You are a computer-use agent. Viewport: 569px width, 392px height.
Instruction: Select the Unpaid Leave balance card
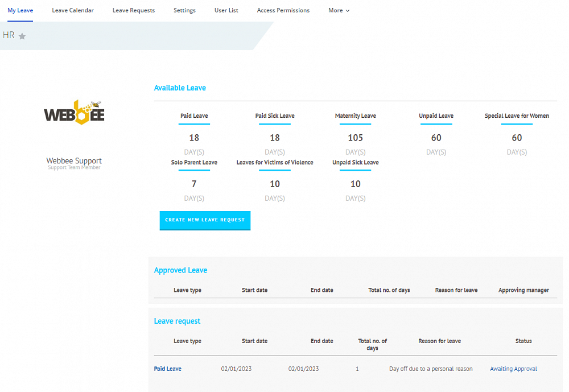pyautogui.click(x=436, y=116)
